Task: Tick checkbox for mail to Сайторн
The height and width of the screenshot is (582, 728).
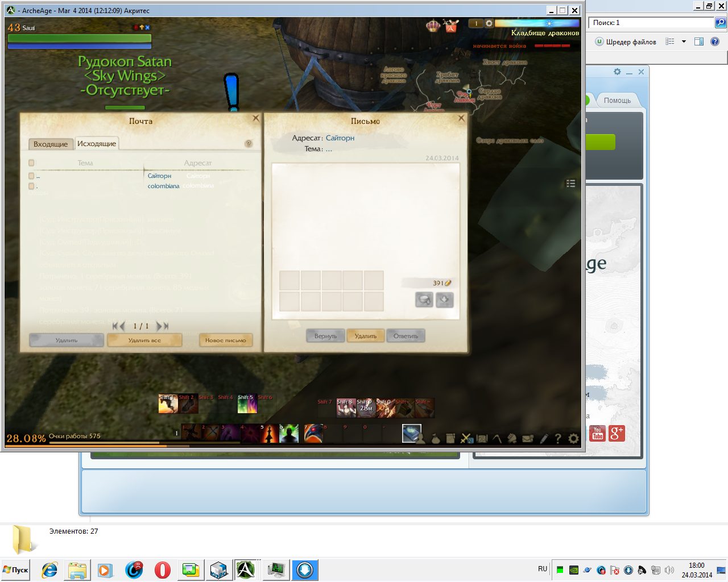Action: [x=31, y=176]
